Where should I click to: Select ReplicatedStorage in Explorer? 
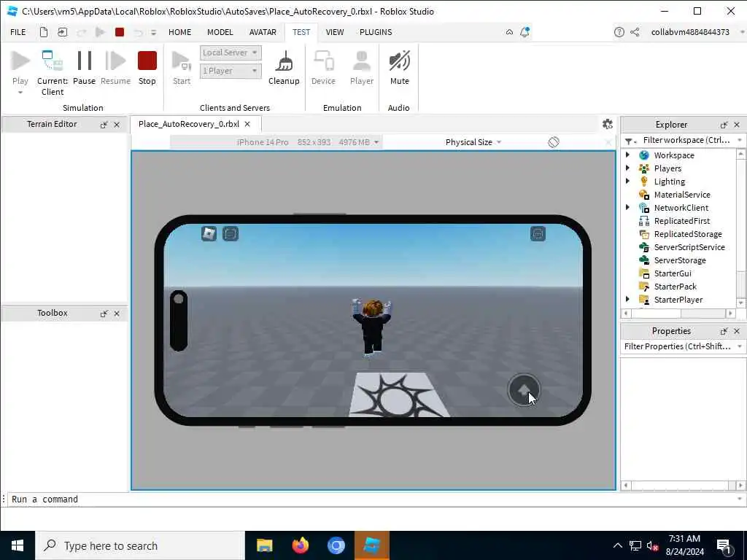click(x=687, y=234)
